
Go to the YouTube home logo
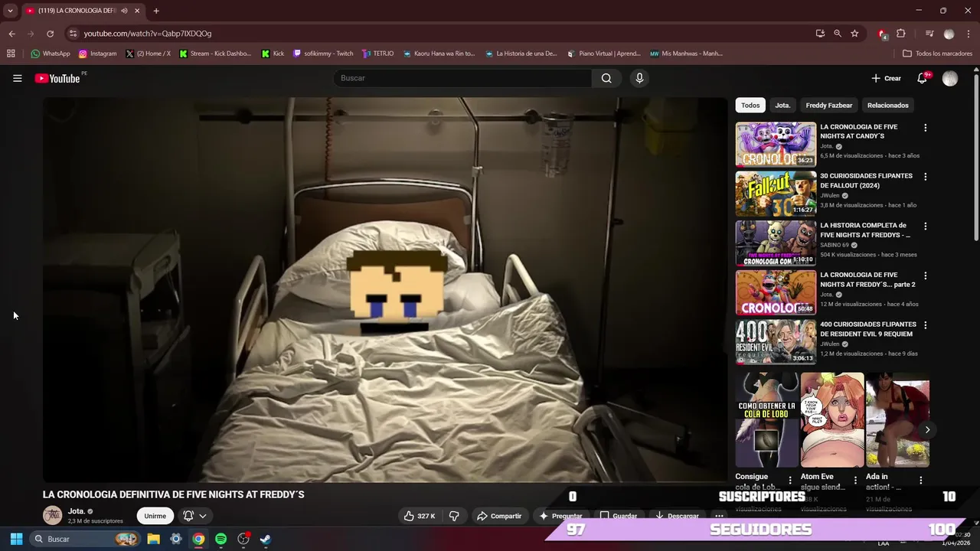[x=57, y=78]
